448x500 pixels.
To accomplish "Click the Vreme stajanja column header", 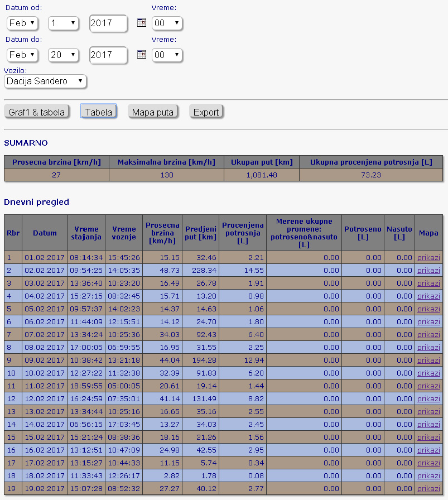I will (x=86, y=233).
